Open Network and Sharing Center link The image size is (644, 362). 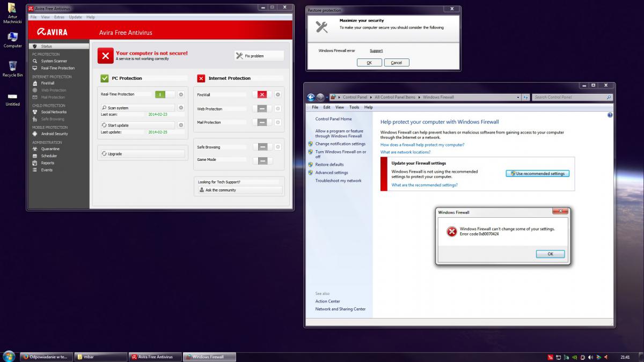340,309
